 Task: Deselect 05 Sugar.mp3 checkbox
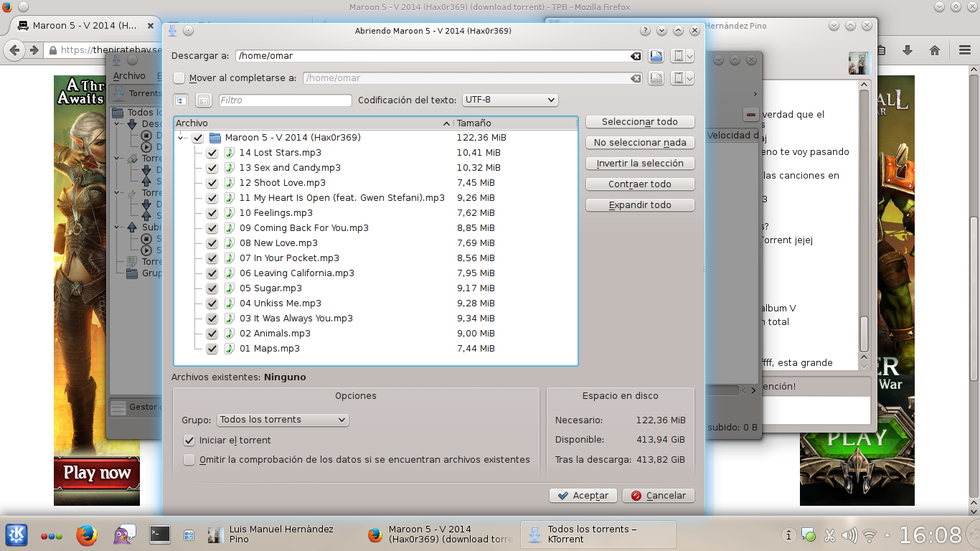coord(212,288)
